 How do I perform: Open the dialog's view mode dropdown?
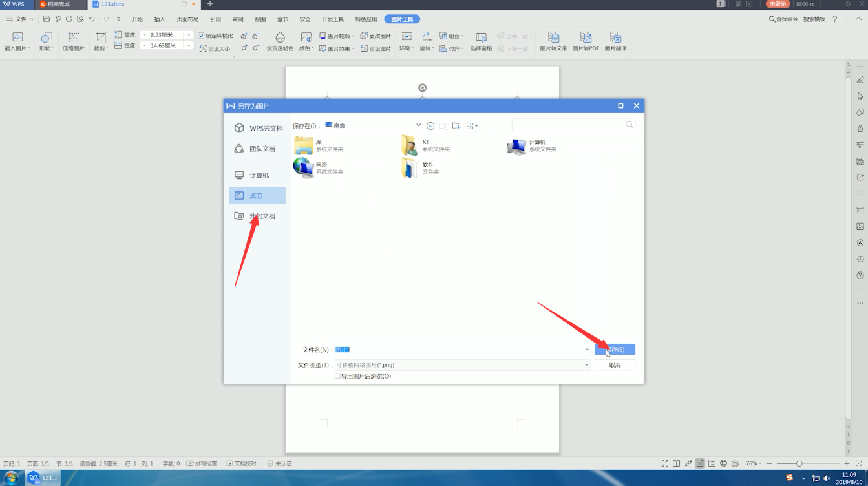[472, 125]
